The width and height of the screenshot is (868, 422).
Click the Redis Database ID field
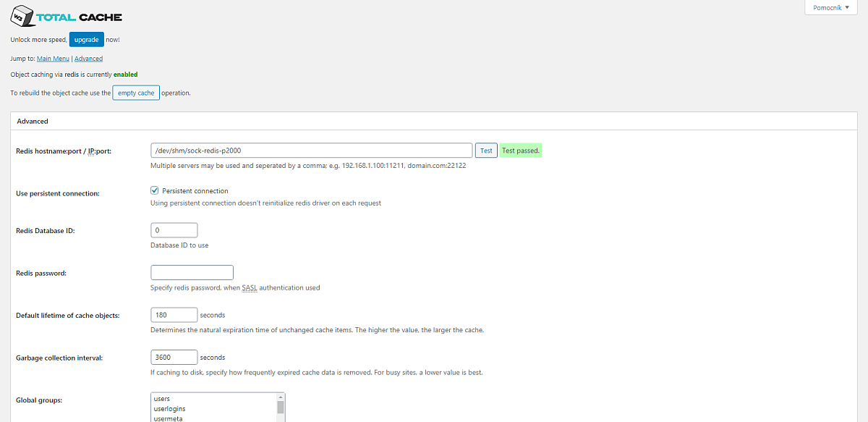[x=174, y=230]
